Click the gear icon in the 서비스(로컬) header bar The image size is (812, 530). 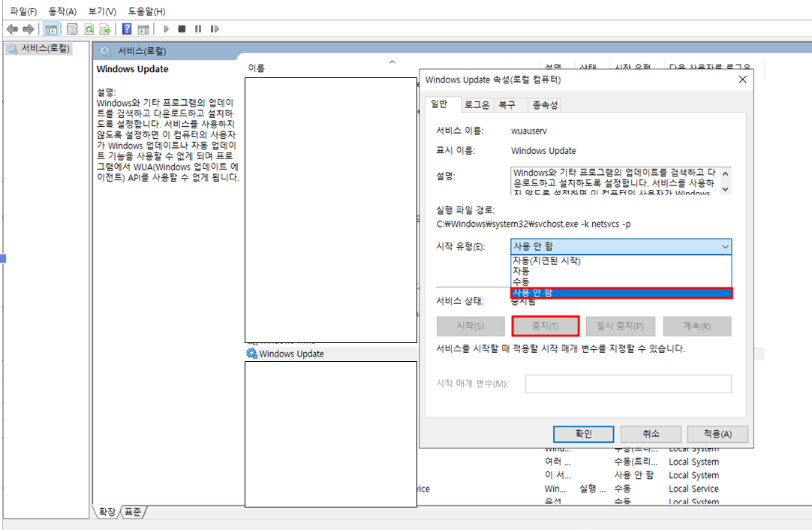[106, 51]
